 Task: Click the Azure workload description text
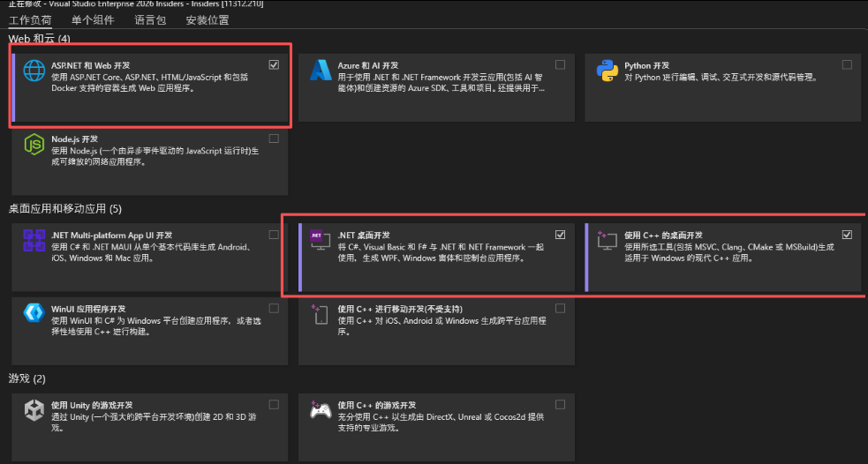(442, 82)
